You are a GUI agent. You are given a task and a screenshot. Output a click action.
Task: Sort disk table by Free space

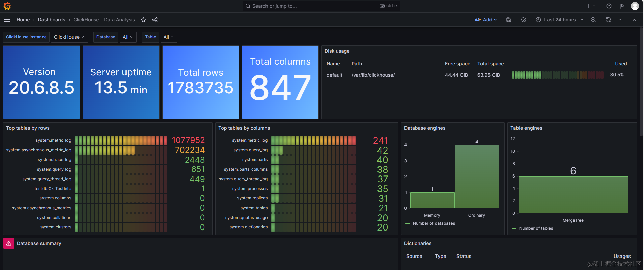[457, 64]
